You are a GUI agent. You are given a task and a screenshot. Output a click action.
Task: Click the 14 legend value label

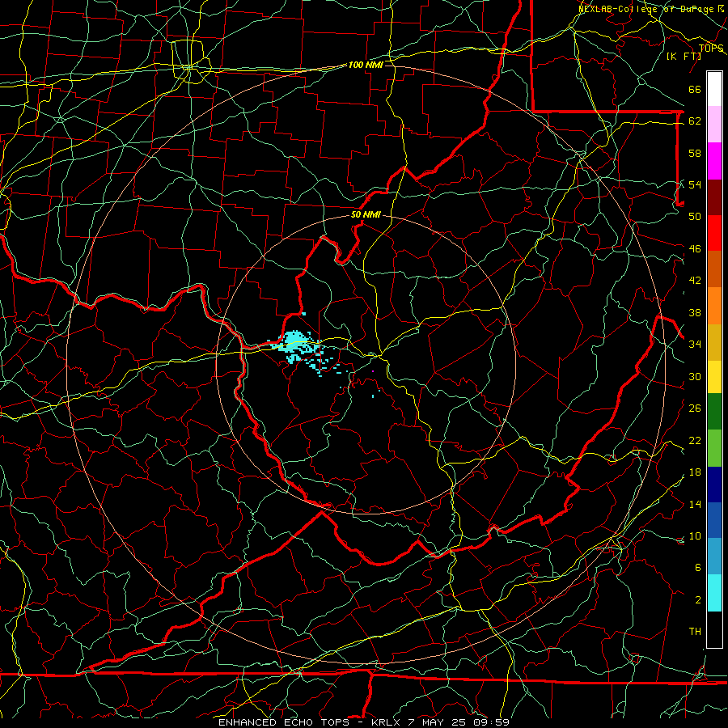click(695, 504)
